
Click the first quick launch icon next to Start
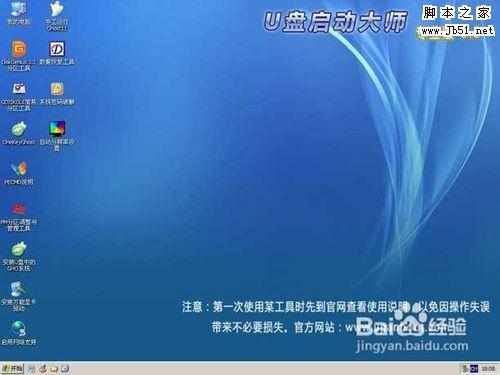(32, 369)
